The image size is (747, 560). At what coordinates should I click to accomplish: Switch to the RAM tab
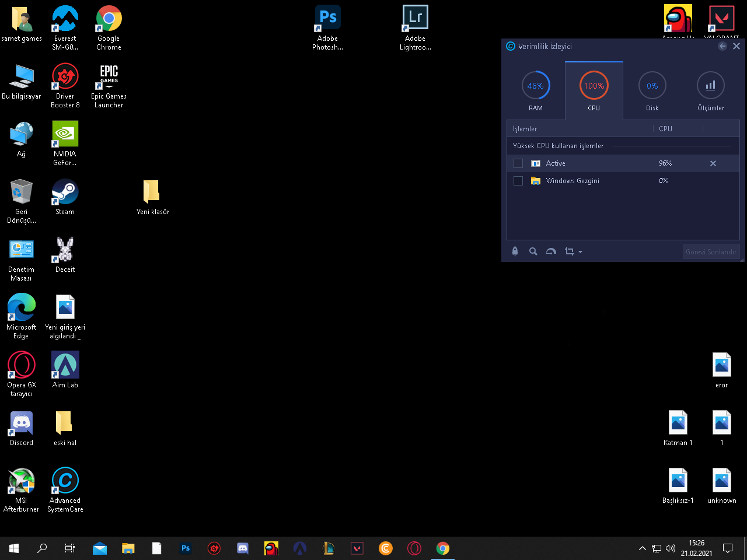coord(536,91)
